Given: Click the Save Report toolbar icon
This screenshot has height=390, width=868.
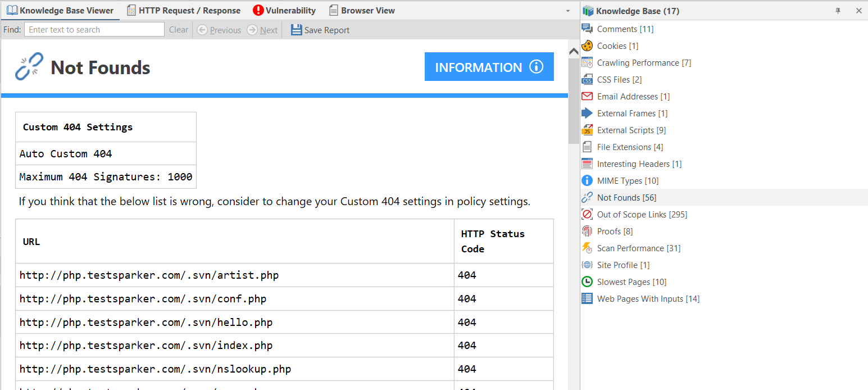Looking at the screenshot, I should point(296,30).
